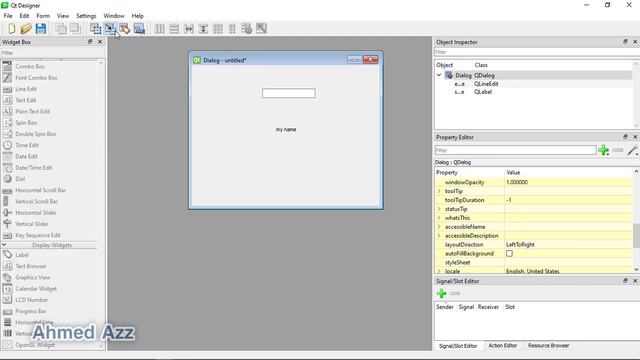This screenshot has height=360, width=640.
Task: Switch to the Action Editor tab
Action: (502, 345)
